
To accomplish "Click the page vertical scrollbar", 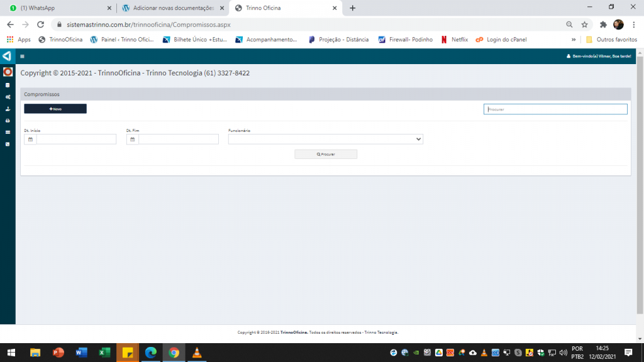I will 640,185.
